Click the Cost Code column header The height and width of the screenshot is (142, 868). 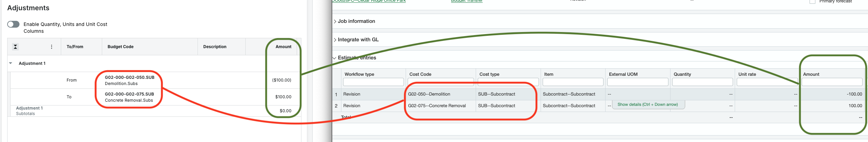pyautogui.click(x=420, y=74)
